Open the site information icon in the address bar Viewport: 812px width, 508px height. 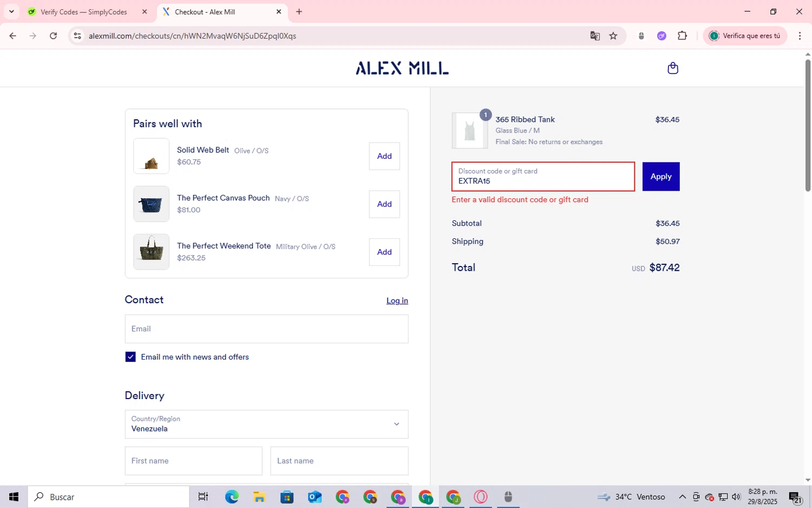pos(77,36)
